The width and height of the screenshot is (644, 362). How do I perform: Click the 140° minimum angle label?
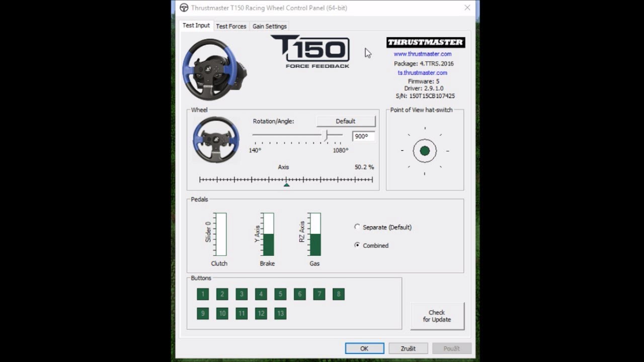255,150
